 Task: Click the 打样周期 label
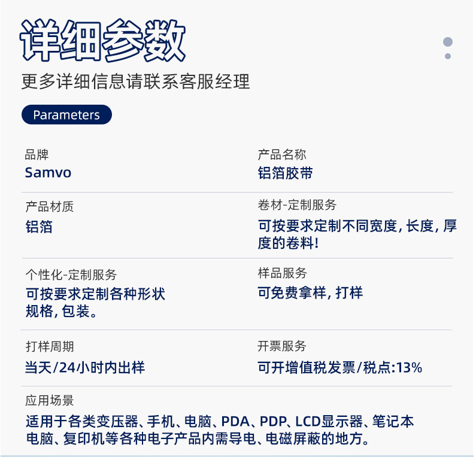50,347
